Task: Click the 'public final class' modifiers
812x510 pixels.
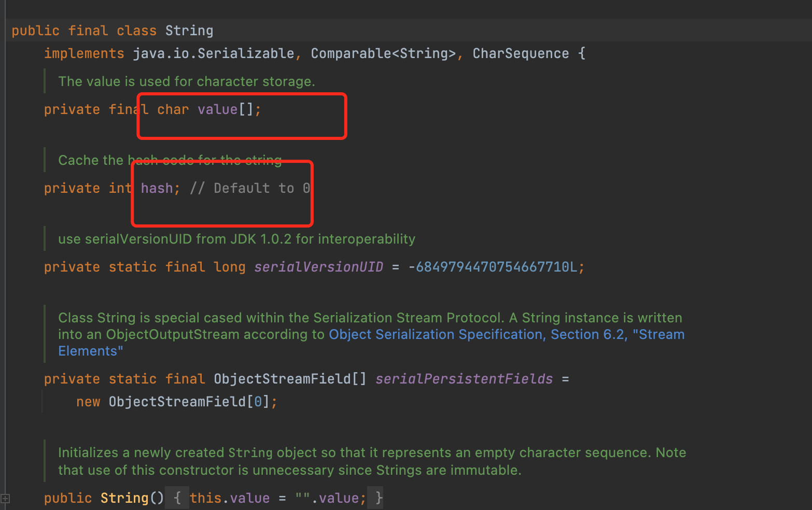Action: pos(84,31)
